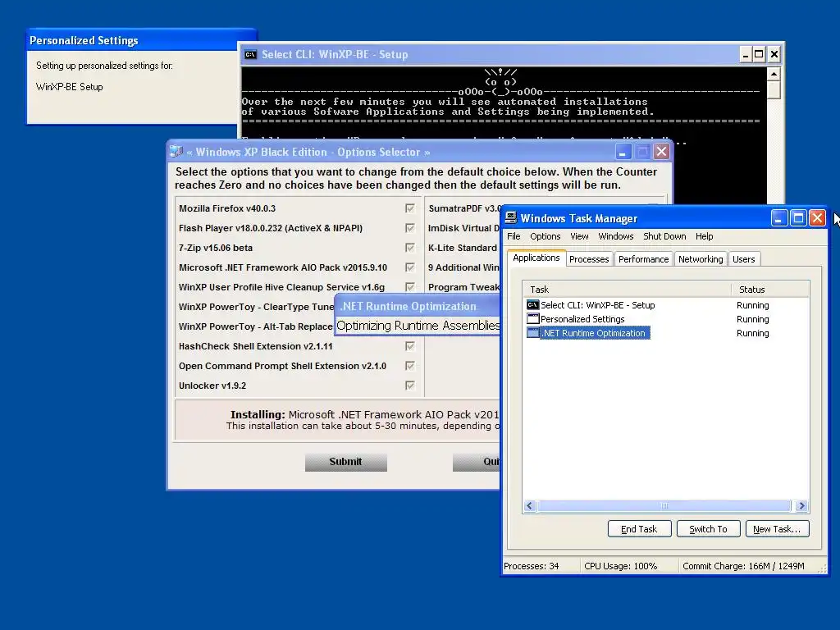Click the 'K-Lite Standard' option label
This screenshot has width=840, height=630.
point(463,248)
